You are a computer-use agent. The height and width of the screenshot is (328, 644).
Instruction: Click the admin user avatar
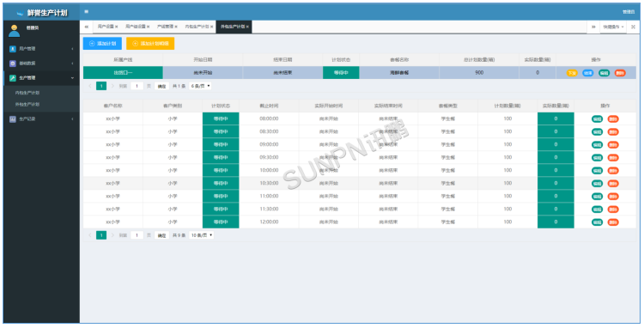(x=15, y=31)
